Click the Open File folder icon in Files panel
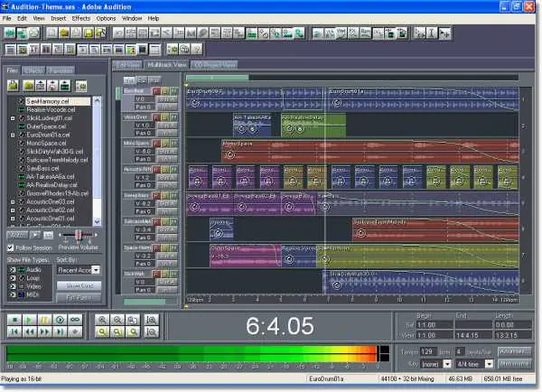This screenshot has width=542, height=392. [x=13, y=86]
